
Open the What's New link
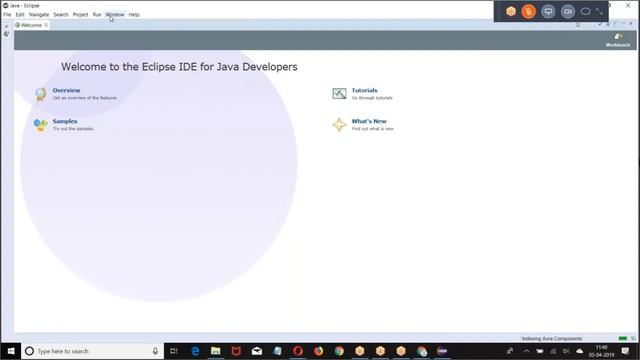(x=369, y=121)
